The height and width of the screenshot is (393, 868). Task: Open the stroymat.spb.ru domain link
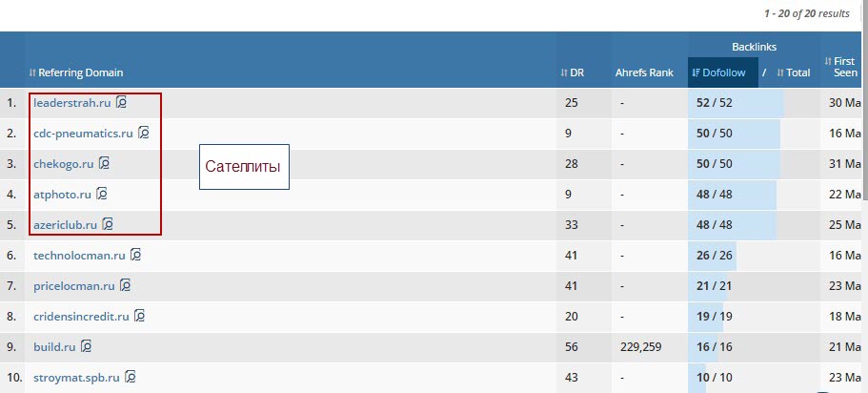coord(78,377)
